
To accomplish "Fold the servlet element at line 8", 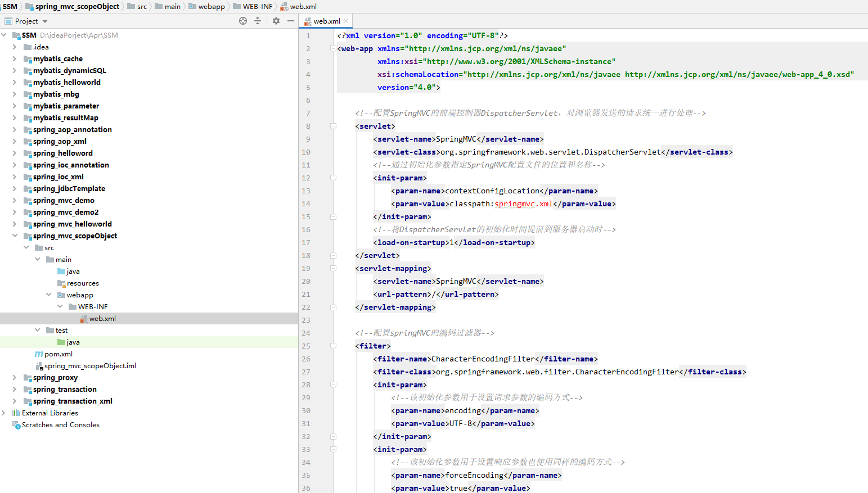I will (333, 126).
